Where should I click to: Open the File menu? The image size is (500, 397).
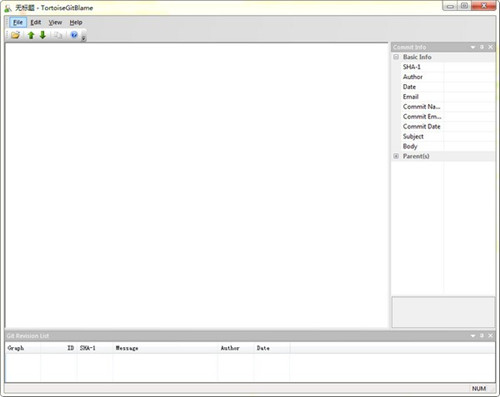point(18,22)
